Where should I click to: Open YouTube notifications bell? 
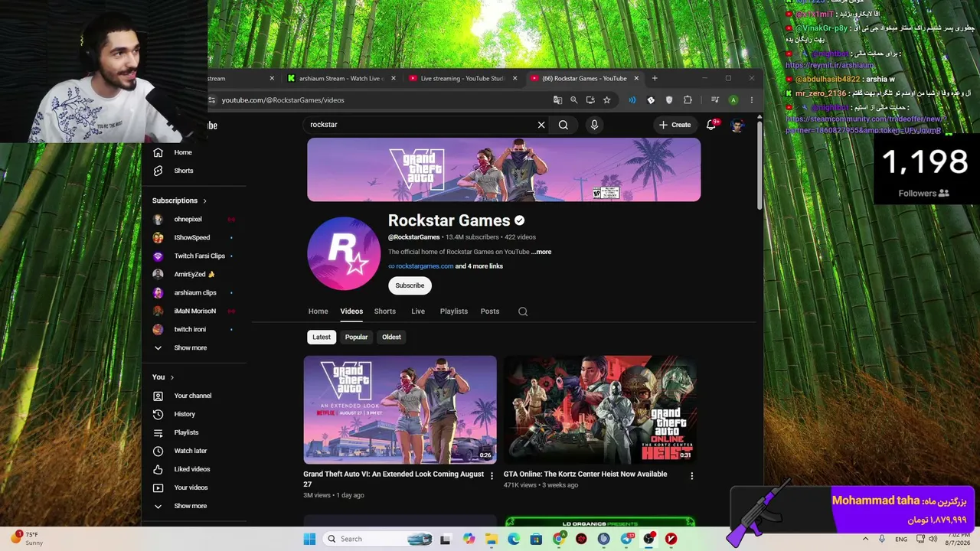click(x=711, y=125)
